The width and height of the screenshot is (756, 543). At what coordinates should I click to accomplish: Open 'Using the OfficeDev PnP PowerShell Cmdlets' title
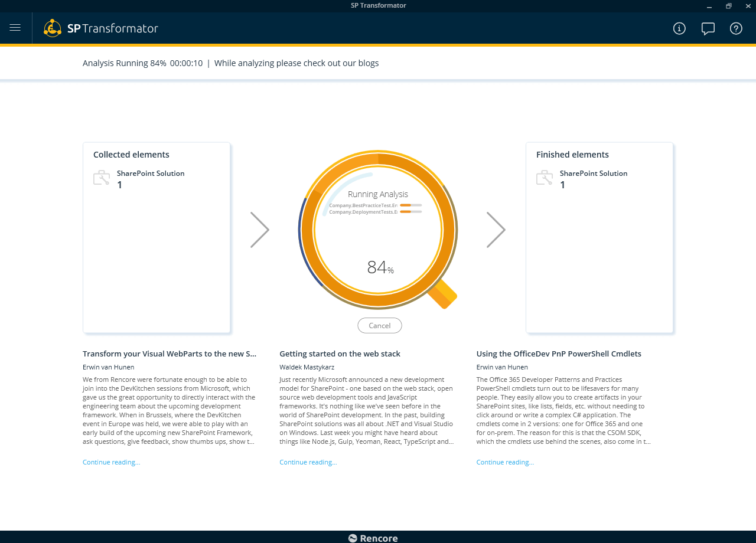559,354
